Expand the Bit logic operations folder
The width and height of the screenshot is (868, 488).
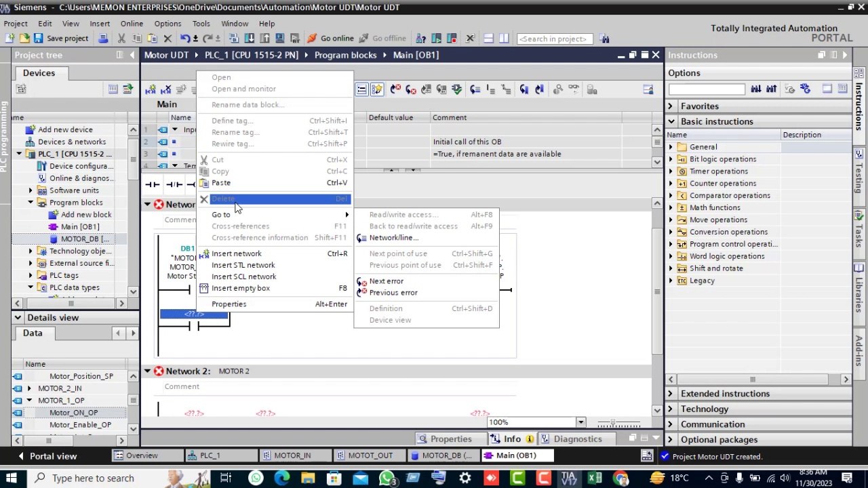pyautogui.click(x=671, y=159)
